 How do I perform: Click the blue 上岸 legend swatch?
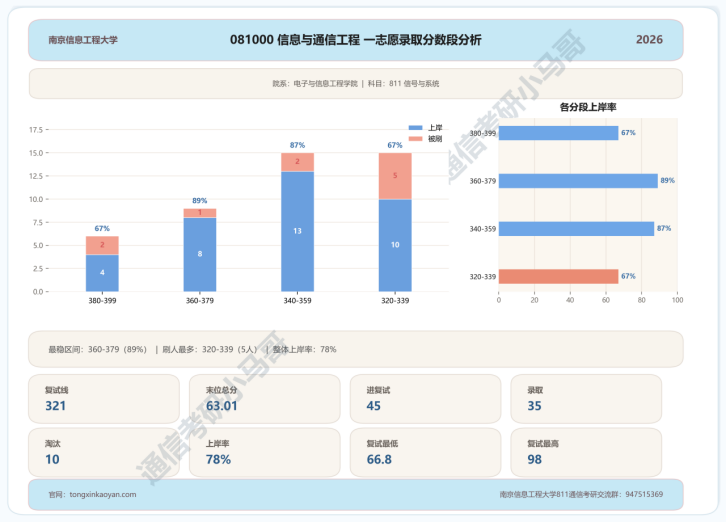(x=415, y=127)
